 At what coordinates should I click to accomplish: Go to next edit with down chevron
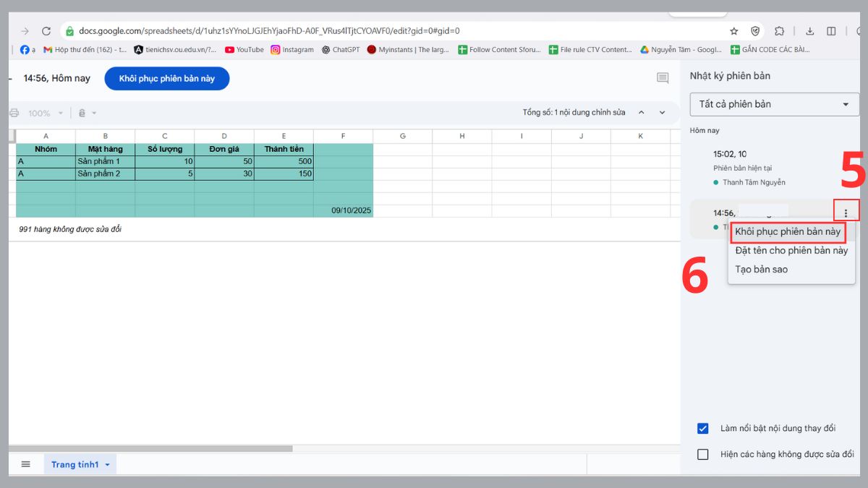pos(662,113)
